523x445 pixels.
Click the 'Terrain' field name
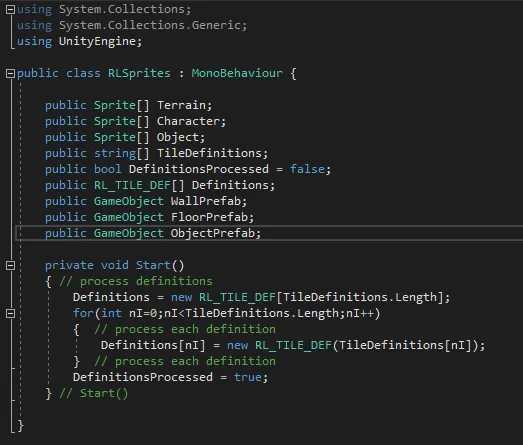(181, 105)
